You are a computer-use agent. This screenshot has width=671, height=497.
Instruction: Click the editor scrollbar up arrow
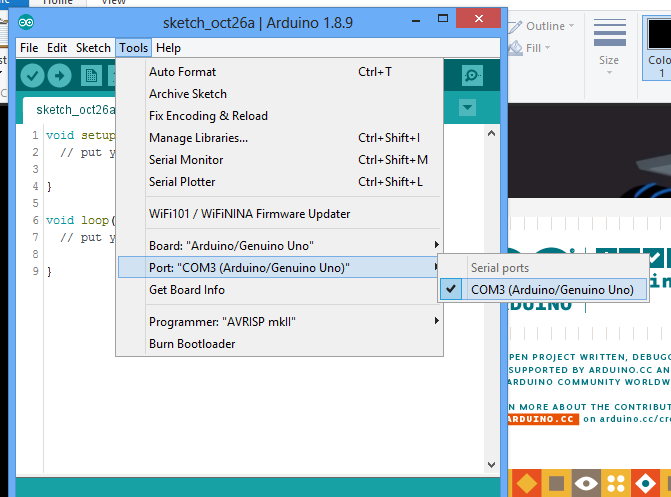491,134
